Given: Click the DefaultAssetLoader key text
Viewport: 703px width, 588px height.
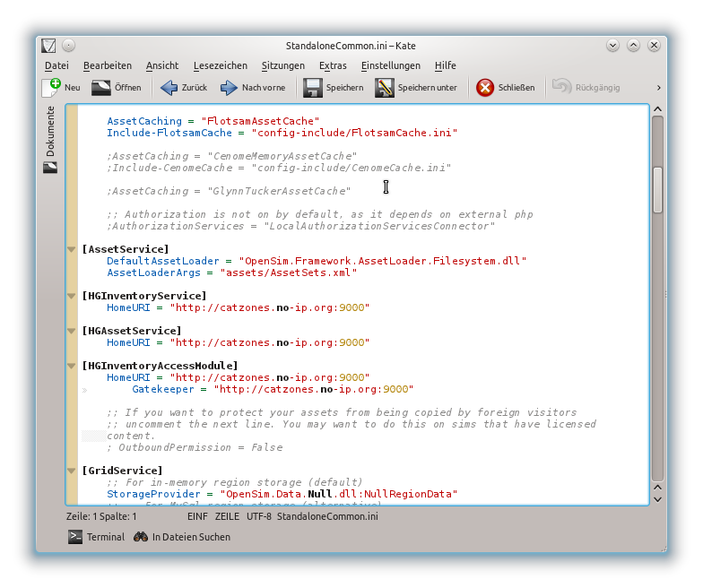Looking at the screenshot, I should 163,261.
